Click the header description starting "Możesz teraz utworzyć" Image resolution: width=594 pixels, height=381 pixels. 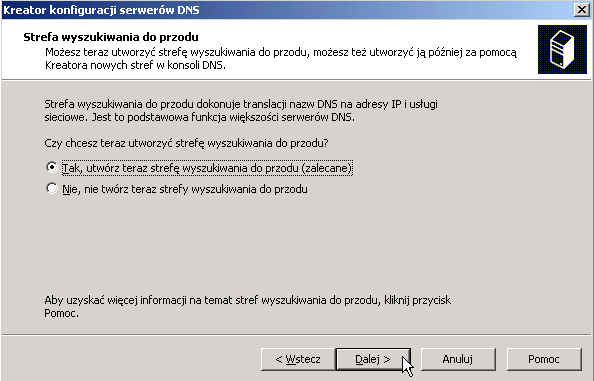281,59
